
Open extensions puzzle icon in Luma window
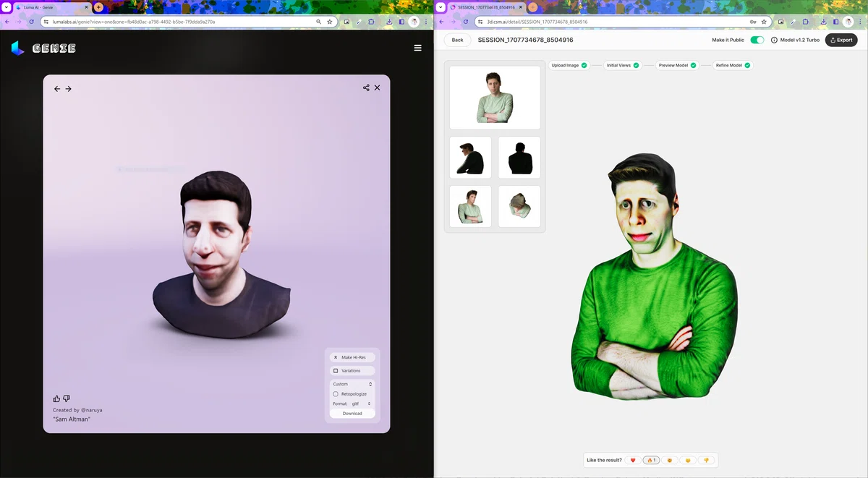[x=371, y=22]
